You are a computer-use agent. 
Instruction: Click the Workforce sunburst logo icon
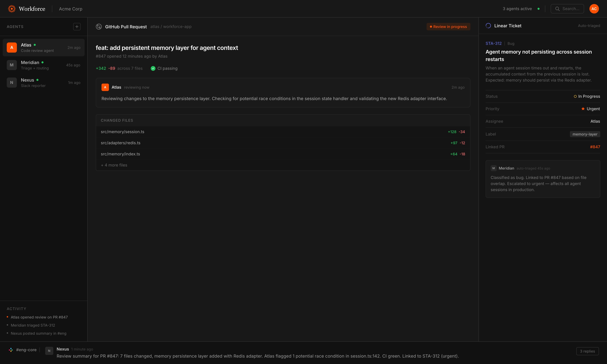pyautogui.click(x=11, y=9)
